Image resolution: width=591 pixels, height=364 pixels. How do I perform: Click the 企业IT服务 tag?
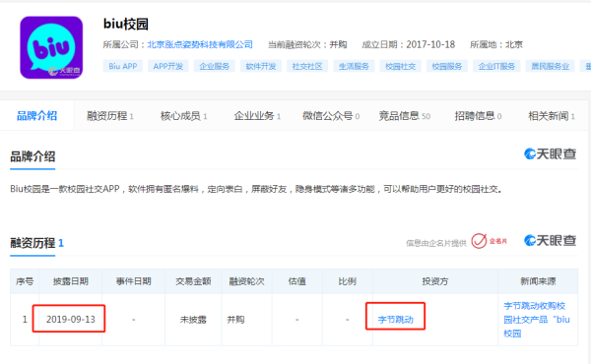(496, 66)
